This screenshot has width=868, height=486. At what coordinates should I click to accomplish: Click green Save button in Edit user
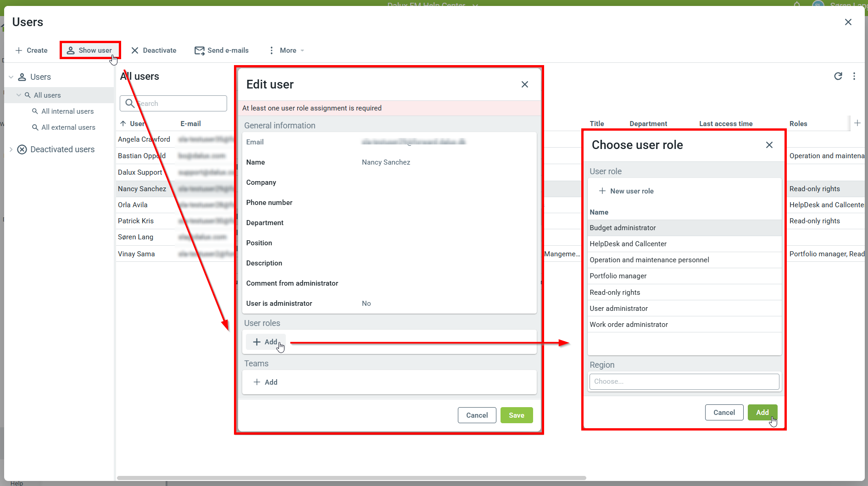(x=516, y=415)
